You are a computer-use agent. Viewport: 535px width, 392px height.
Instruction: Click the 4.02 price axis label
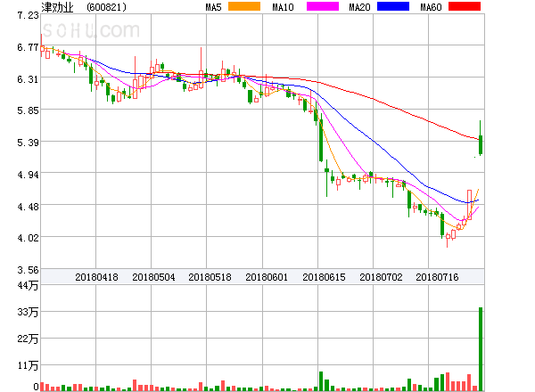pos(28,238)
